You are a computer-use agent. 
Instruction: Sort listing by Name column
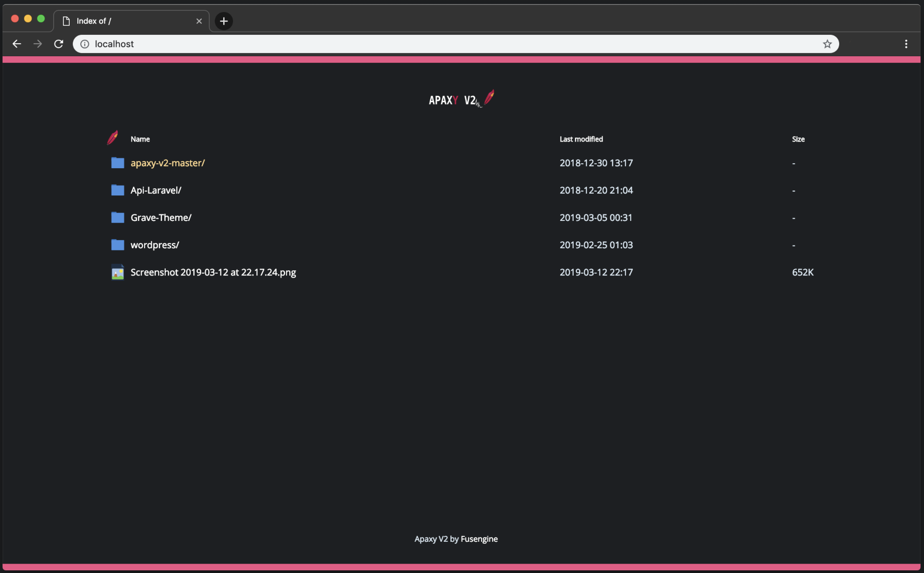[x=140, y=139]
